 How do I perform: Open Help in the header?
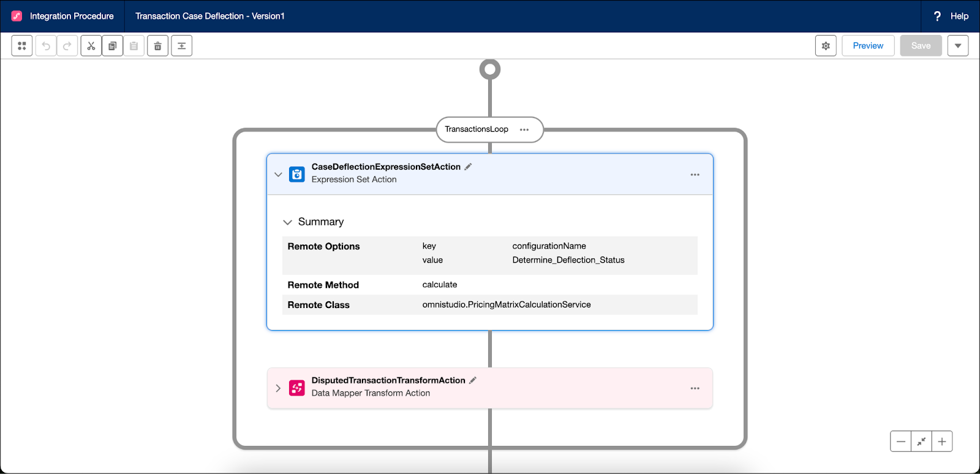coord(951,17)
